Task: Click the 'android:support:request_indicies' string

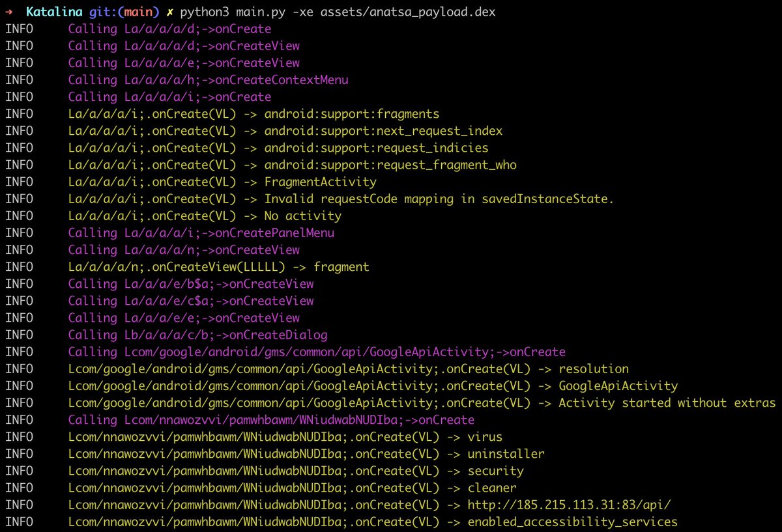Action: click(376, 148)
